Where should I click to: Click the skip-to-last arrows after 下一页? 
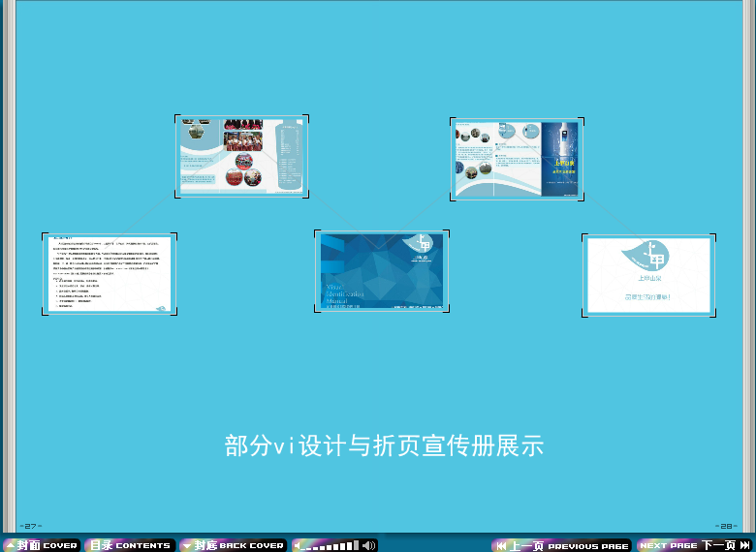(x=744, y=545)
